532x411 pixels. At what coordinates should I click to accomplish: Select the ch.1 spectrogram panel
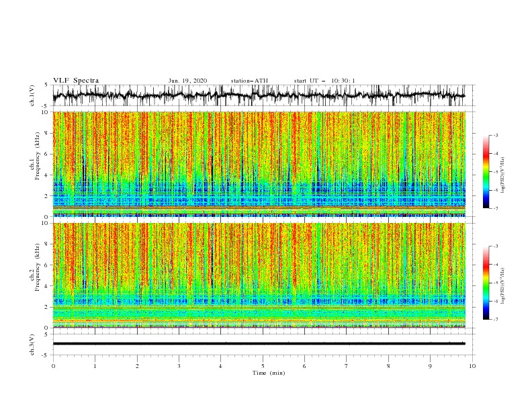point(259,164)
